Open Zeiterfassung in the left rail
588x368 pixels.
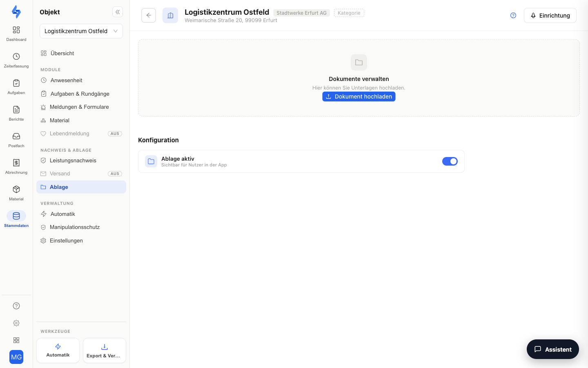click(x=16, y=60)
